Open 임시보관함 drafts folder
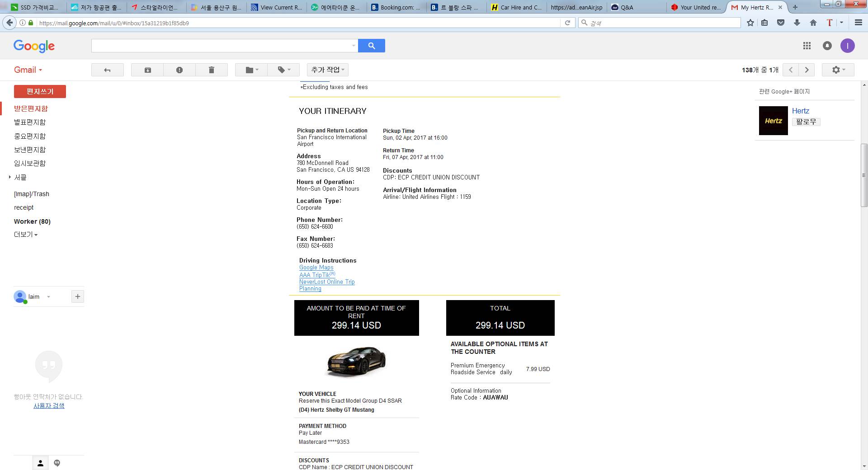This screenshot has width=868, height=470. tap(30, 163)
